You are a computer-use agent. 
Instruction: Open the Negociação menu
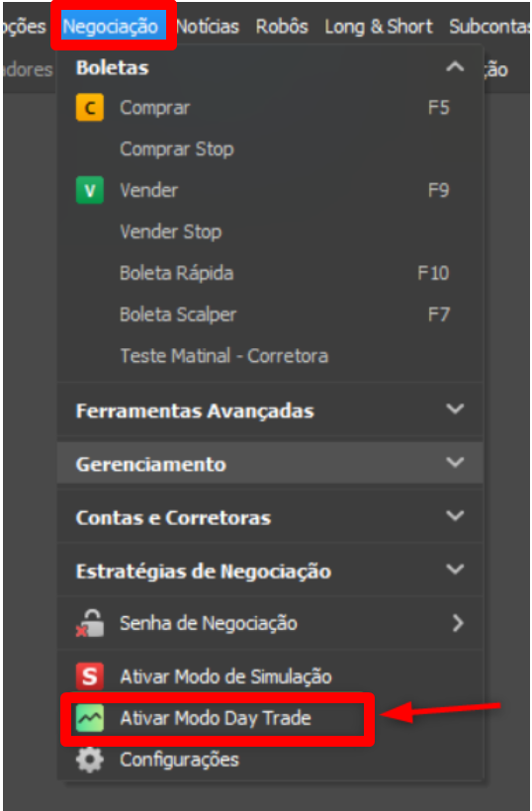click(x=111, y=26)
